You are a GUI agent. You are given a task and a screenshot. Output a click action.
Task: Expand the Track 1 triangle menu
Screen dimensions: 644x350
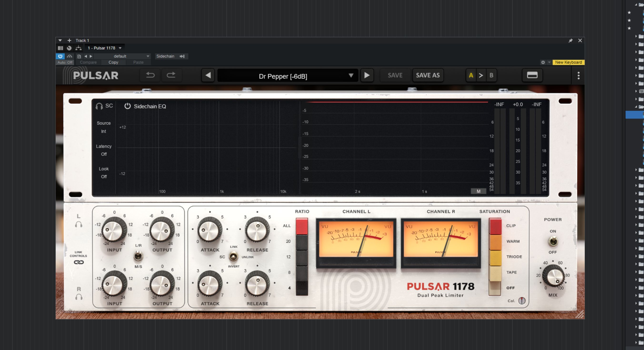click(60, 40)
